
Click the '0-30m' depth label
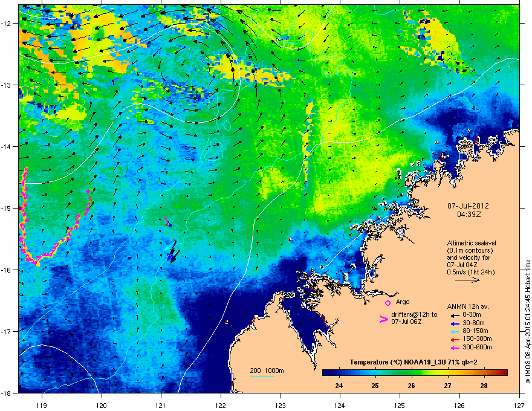[x=472, y=315]
